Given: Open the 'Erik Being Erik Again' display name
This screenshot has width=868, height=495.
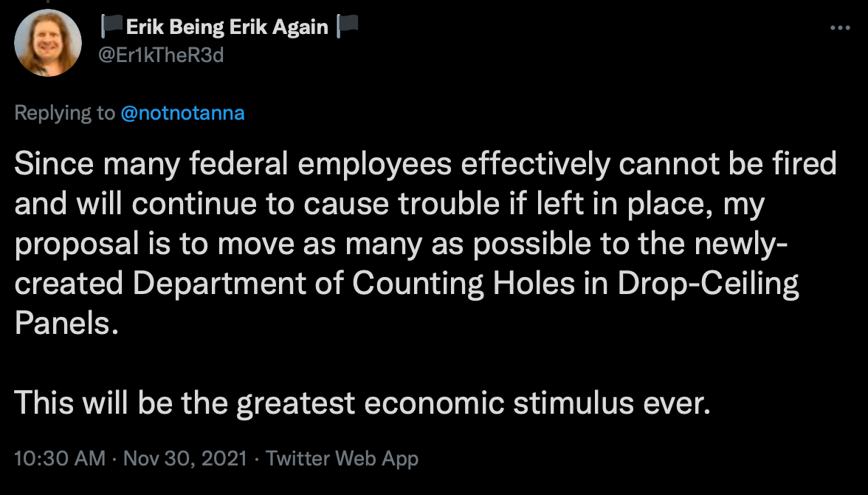Looking at the screenshot, I should coord(227,27).
